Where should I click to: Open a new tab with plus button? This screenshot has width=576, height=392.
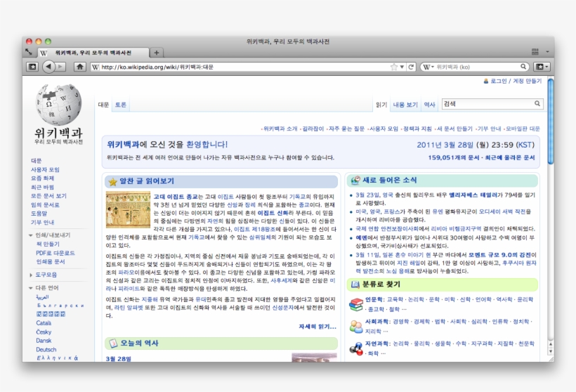157,53
